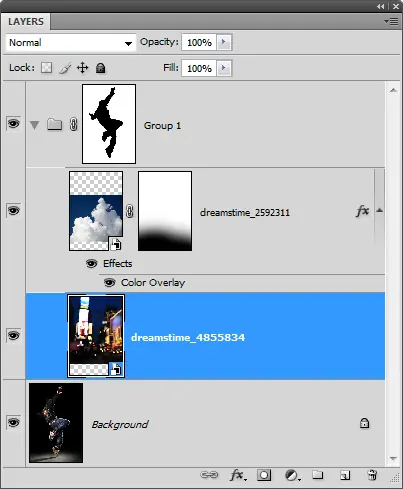Collapse Group 1 with disclosure triangle
This screenshot has width=403, height=489.
click(x=34, y=125)
